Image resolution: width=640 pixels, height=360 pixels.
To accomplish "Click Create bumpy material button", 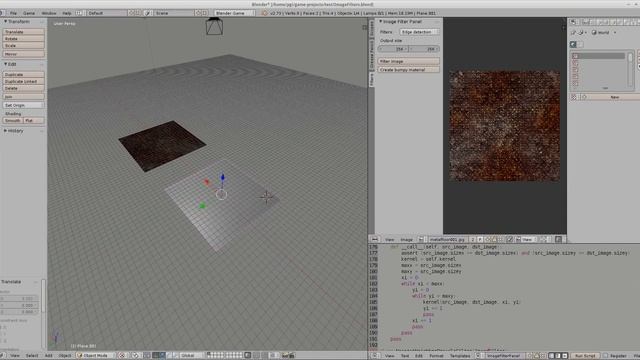I will [409, 70].
